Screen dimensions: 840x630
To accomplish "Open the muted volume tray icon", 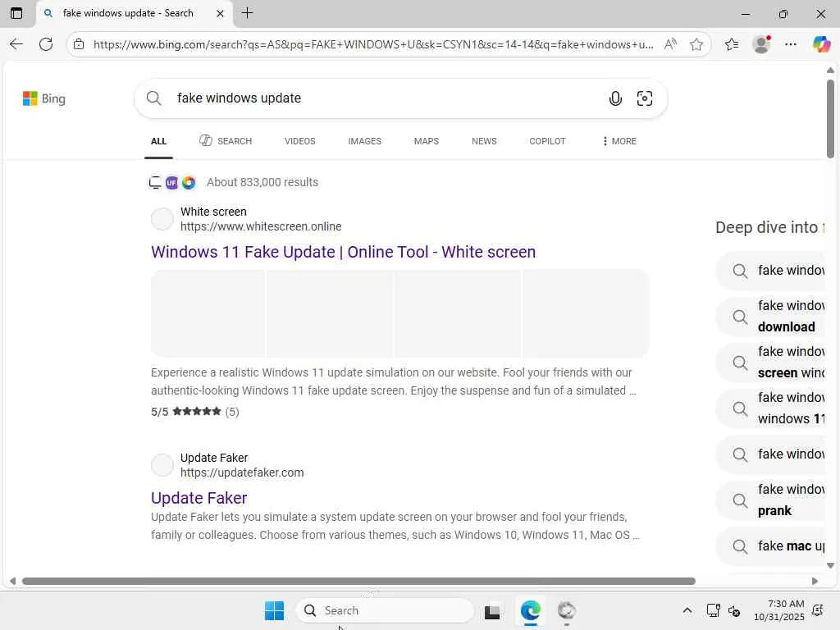I will click(x=734, y=610).
